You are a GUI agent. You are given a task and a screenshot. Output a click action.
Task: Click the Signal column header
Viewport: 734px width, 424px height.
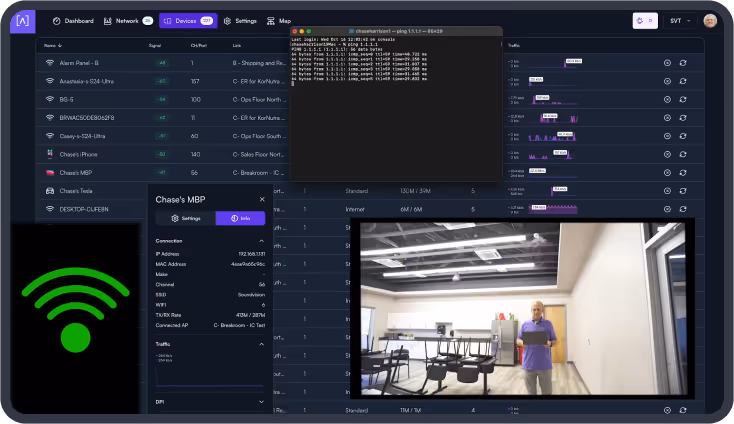pos(155,46)
